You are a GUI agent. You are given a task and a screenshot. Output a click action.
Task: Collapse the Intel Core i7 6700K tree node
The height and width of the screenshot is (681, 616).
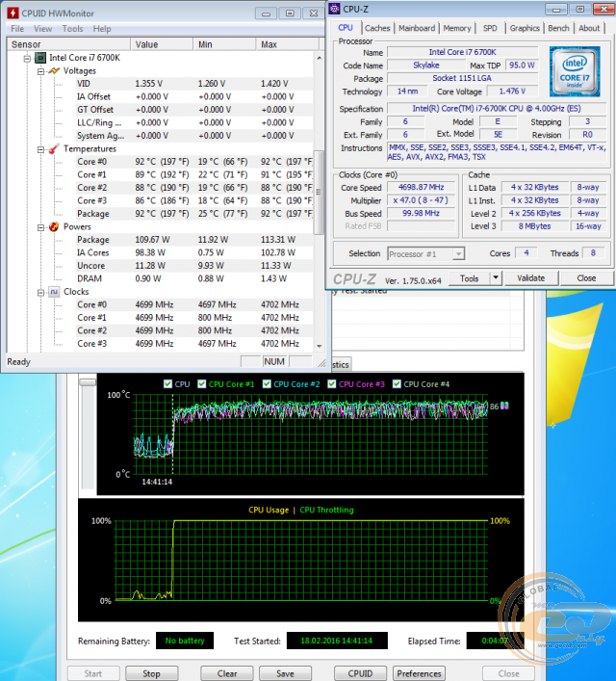[x=27, y=58]
